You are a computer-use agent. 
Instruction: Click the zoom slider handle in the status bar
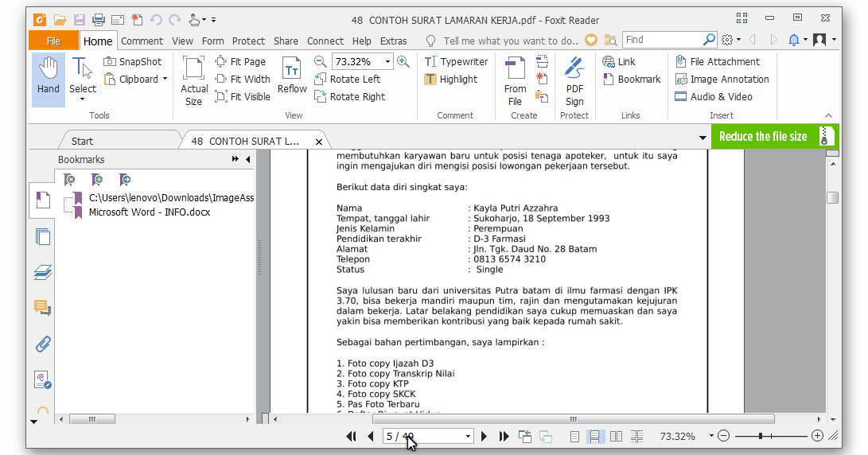[x=761, y=436]
